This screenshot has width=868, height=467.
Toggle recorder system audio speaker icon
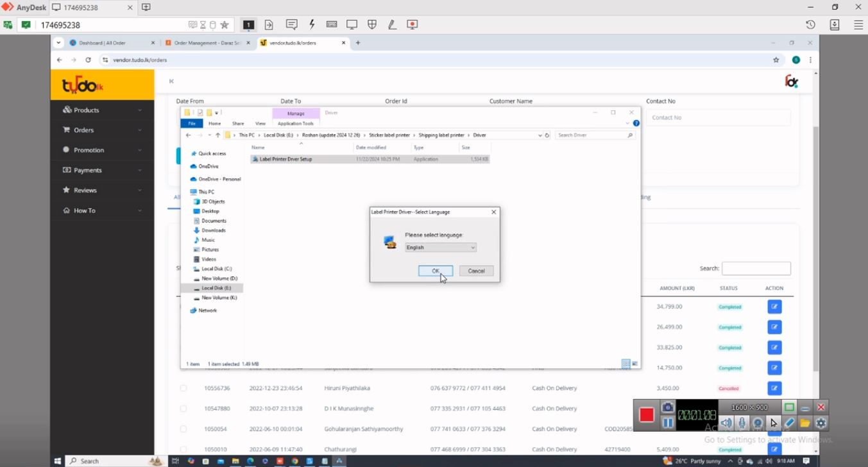pyautogui.click(x=726, y=423)
